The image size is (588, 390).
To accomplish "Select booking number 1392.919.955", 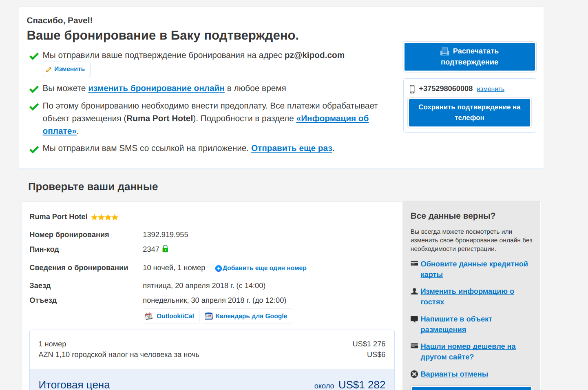I will point(166,235).
